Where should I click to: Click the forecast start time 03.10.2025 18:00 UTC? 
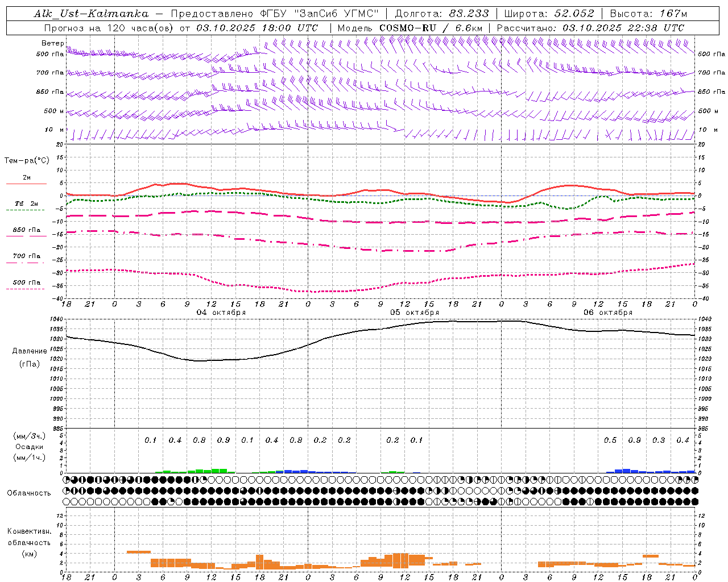point(257,28)
